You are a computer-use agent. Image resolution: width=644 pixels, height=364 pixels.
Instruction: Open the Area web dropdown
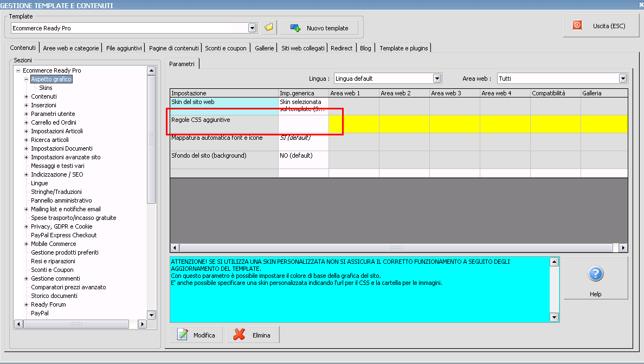click(x=623, y=79)
